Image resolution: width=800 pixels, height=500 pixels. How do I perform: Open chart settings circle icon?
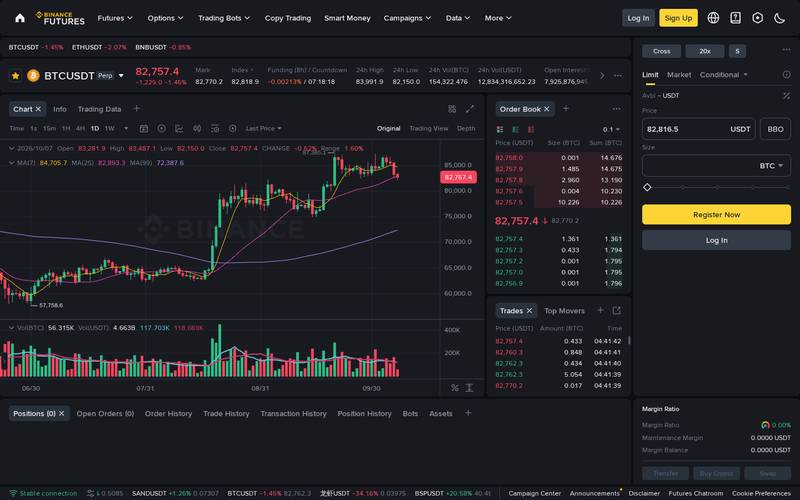[x=233, y=129]
